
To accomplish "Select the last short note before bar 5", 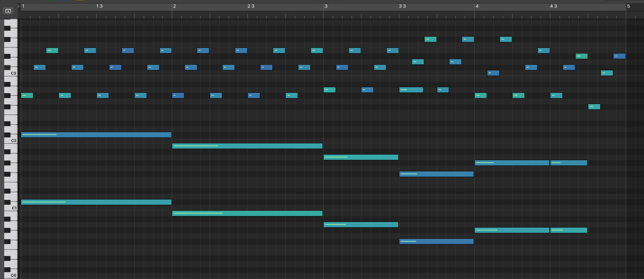I will tap(619, 56).
